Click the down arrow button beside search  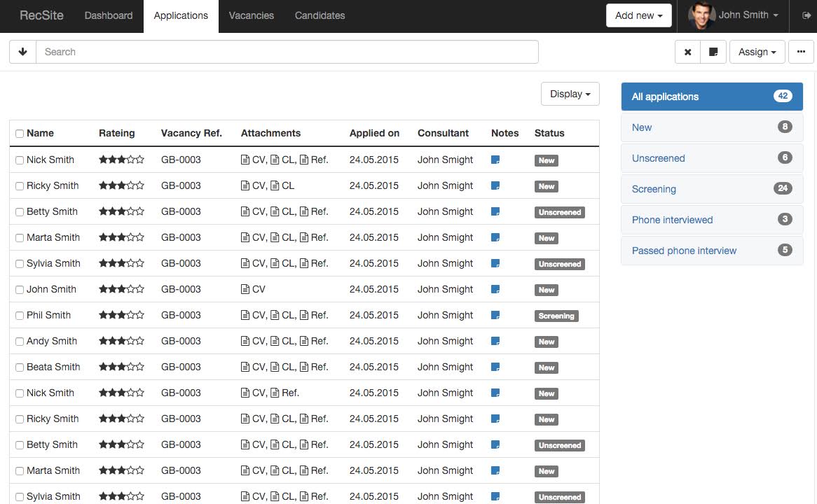coord(22,52)
